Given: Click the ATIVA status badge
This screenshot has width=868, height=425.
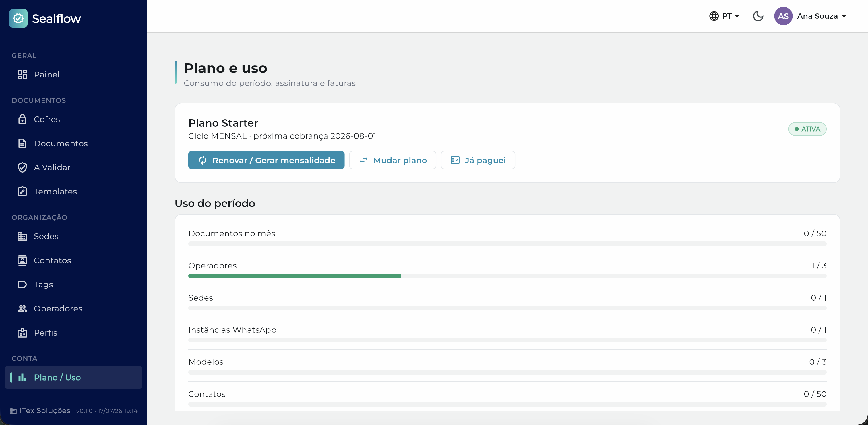Looking at the screenshot, I should [807, 129].
